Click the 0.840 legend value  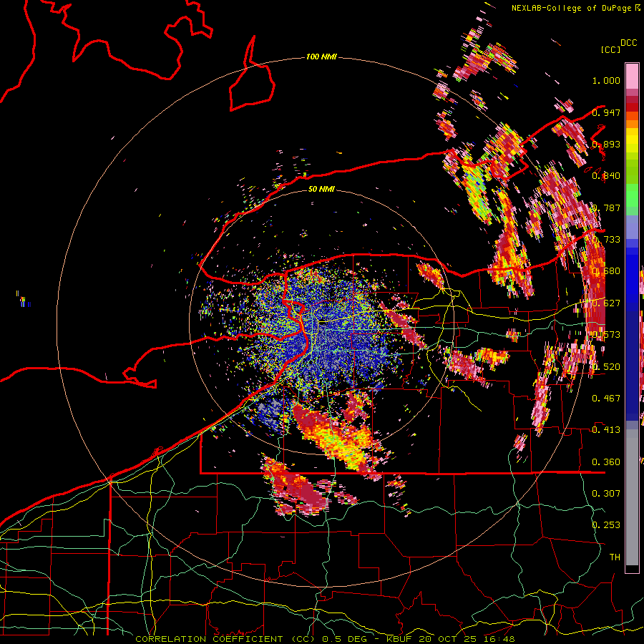click(x=606, y=176)
